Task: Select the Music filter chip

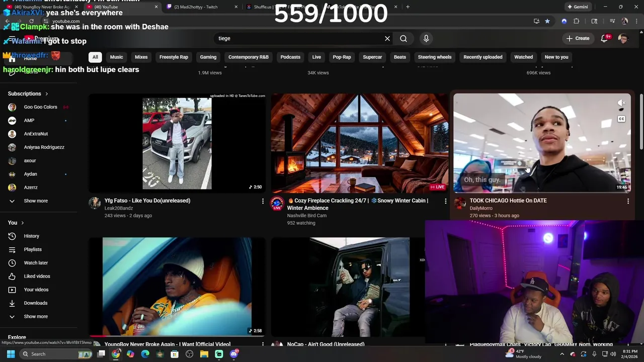Action: 116,57
